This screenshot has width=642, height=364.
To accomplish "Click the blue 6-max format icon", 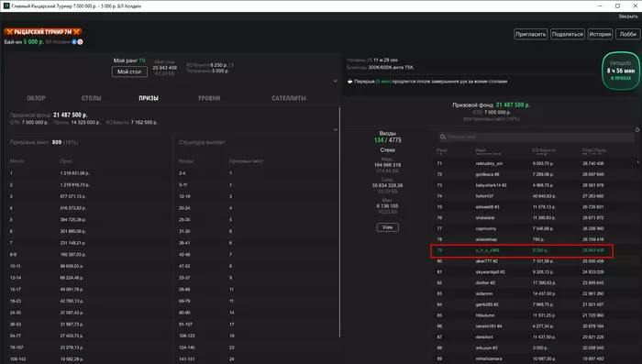I will [x=74, y=42].
